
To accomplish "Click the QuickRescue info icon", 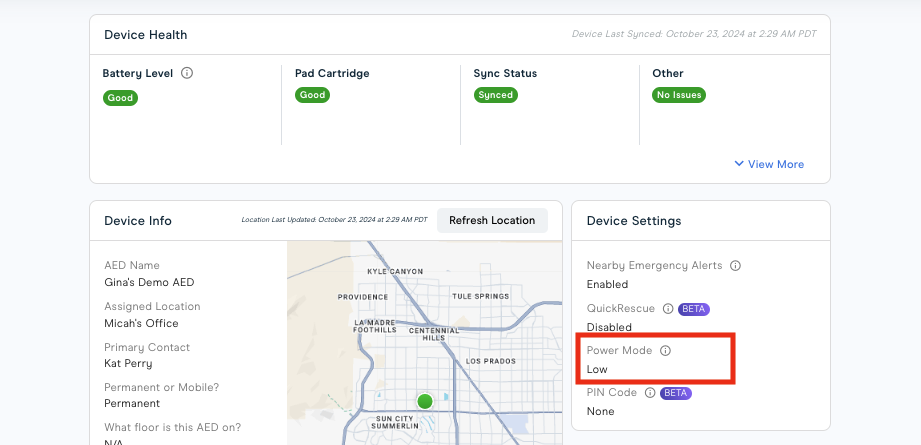I will [x=667, y=309].
